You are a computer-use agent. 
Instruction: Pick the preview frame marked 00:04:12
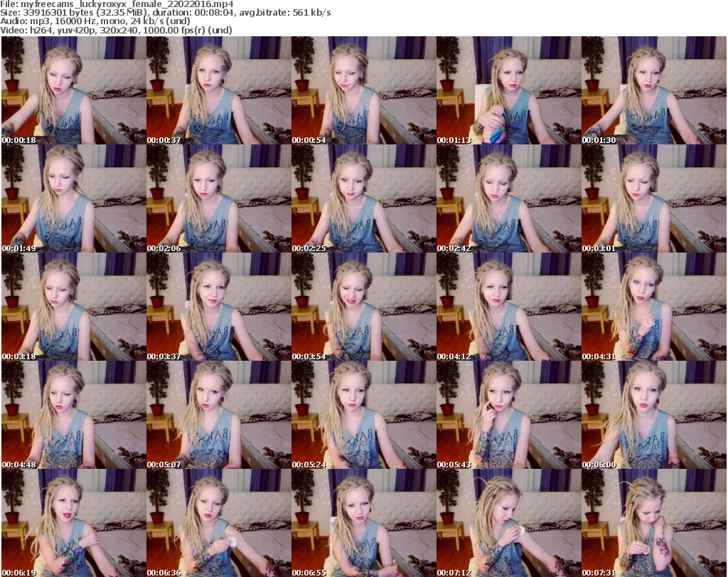[509, 307]
